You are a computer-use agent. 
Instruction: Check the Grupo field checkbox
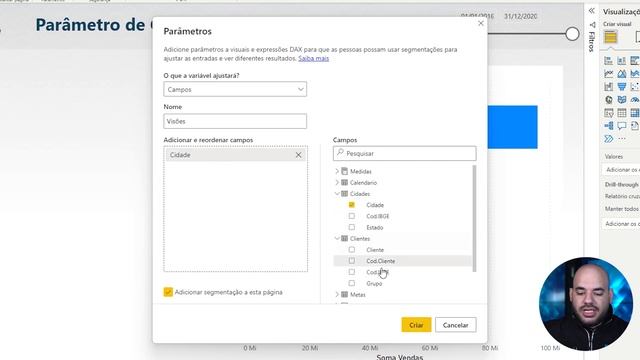351,283
